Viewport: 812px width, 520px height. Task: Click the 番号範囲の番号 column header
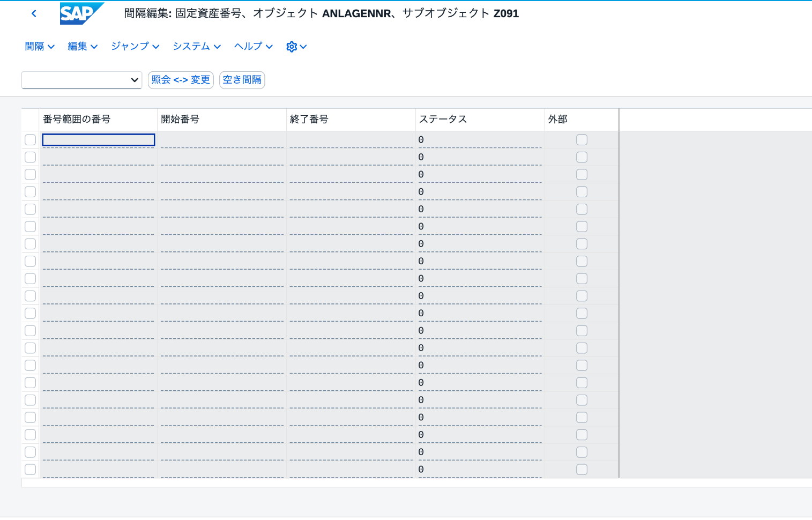pos(99,120)
